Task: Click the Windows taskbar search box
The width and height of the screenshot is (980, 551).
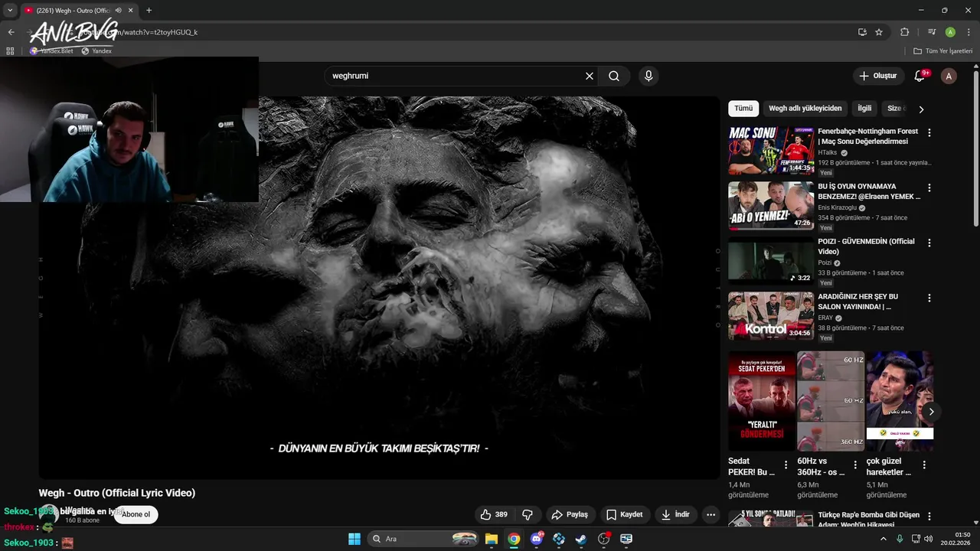Action: click(424, 539)
